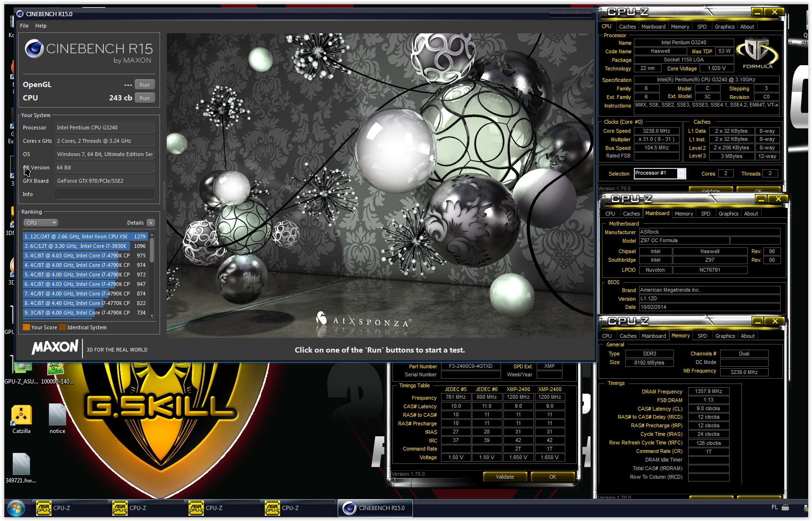
Task: Open Mainboard tab in top CPU-Z window
Action: tap(653, 27)
